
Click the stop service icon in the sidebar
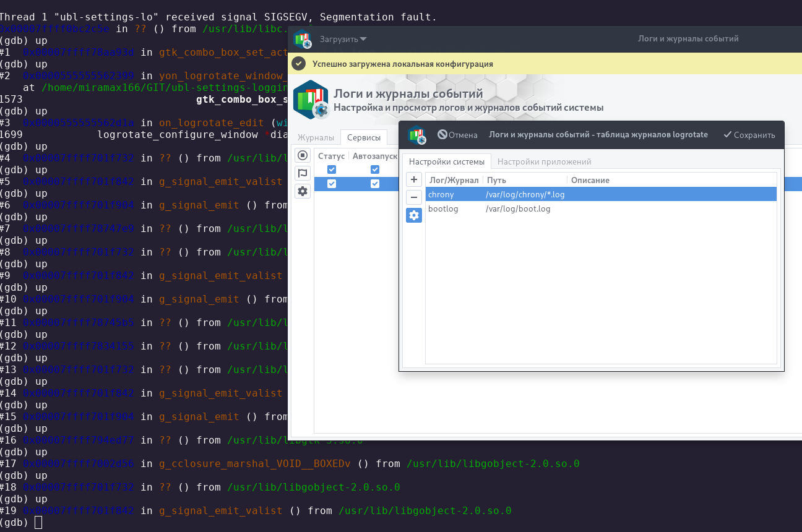pyautogui.click(x=303, y=155)
